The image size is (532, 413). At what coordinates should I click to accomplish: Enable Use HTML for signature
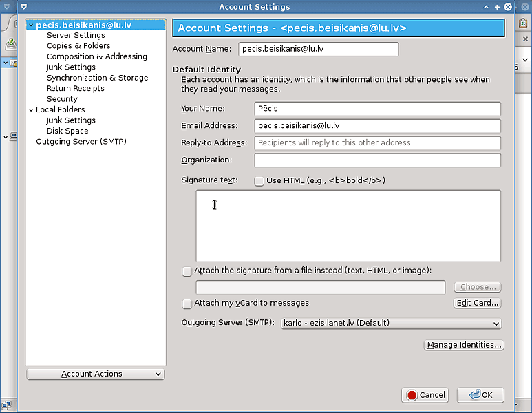(259, 181)
